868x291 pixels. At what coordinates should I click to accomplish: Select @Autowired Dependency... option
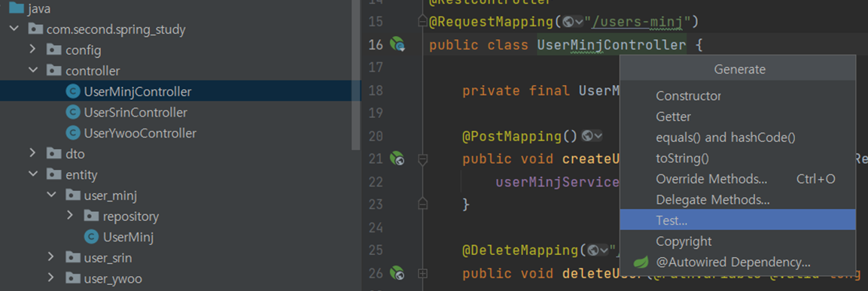tap(737, 262)
